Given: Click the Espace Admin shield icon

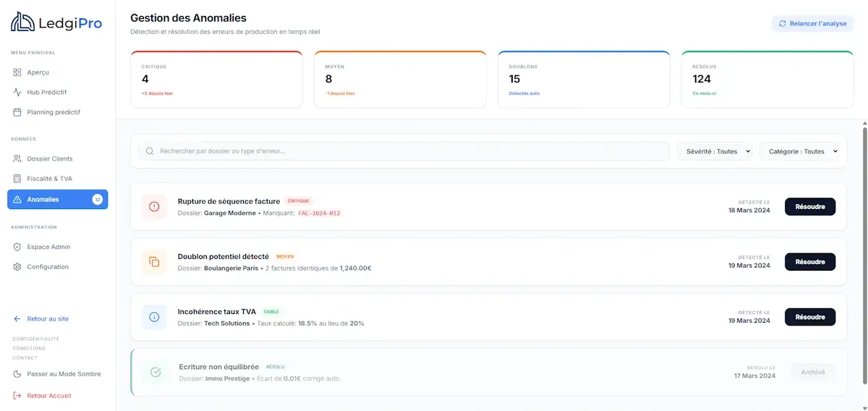Looking at the screenshot, I should [17, 247].
